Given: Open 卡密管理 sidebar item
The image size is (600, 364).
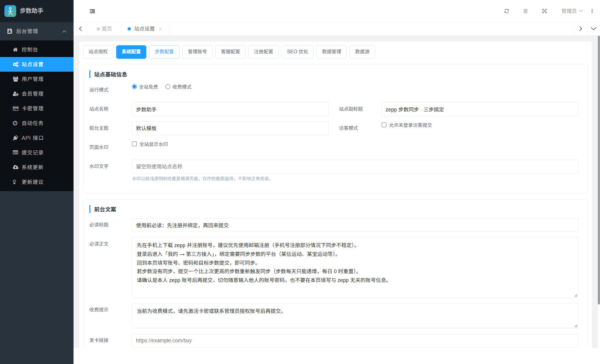Looking at the screenshot, I should [37, 108].
